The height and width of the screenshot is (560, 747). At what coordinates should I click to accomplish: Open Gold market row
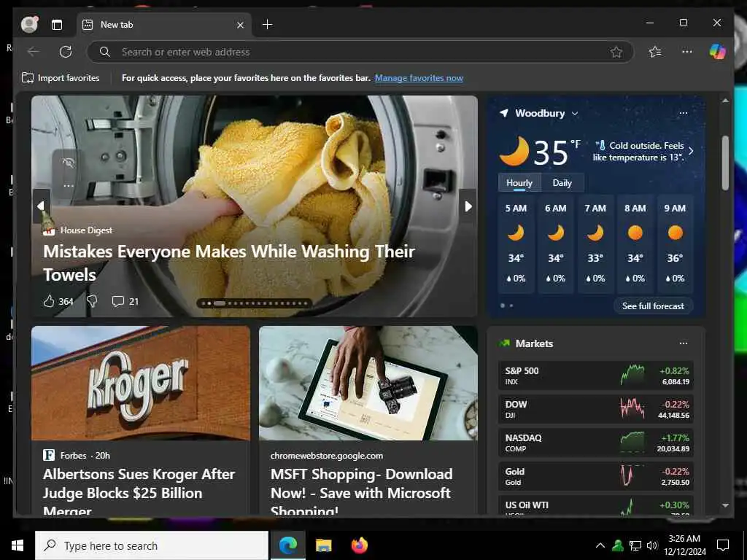[595, 476]
